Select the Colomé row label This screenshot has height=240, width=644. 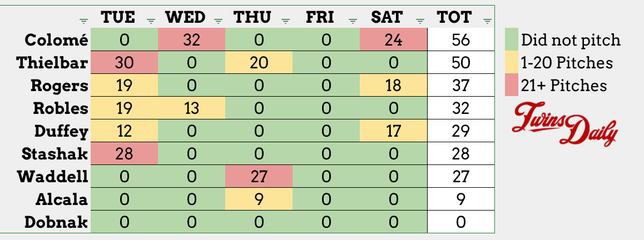point(57,40)
